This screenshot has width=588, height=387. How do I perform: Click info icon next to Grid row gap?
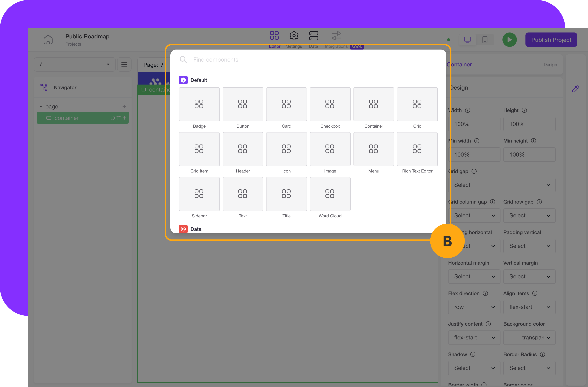pyautogui.click(x=539, y=202)
